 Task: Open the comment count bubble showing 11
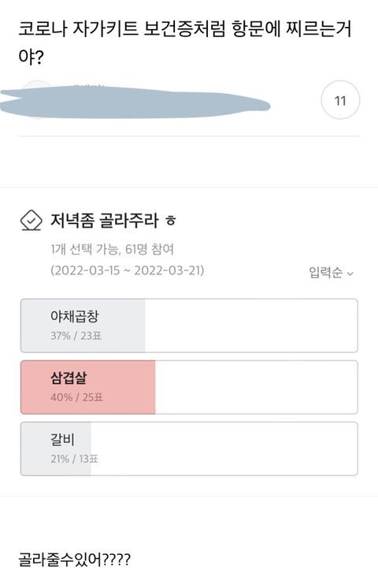[340, 100]
